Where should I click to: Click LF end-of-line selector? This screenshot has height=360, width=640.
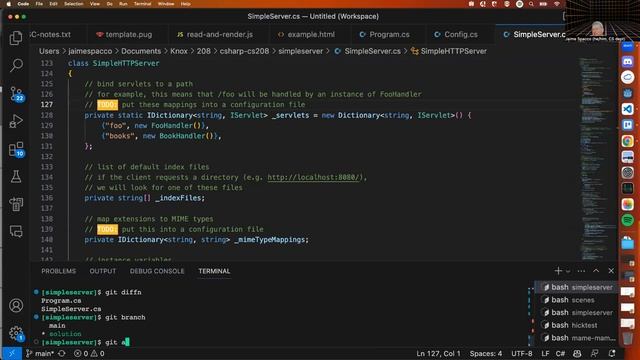point(545,353)
